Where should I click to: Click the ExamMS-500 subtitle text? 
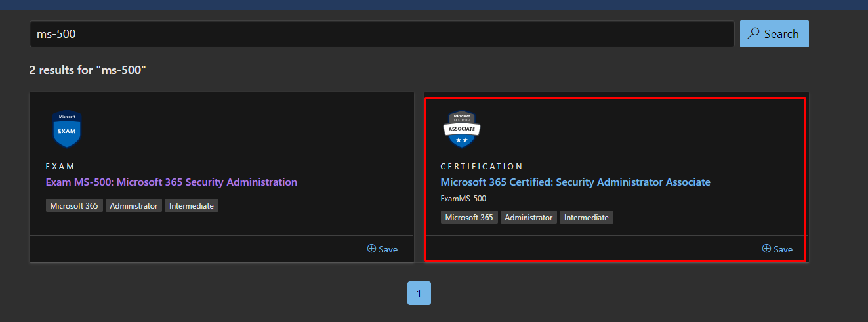[x=463, y=199]
